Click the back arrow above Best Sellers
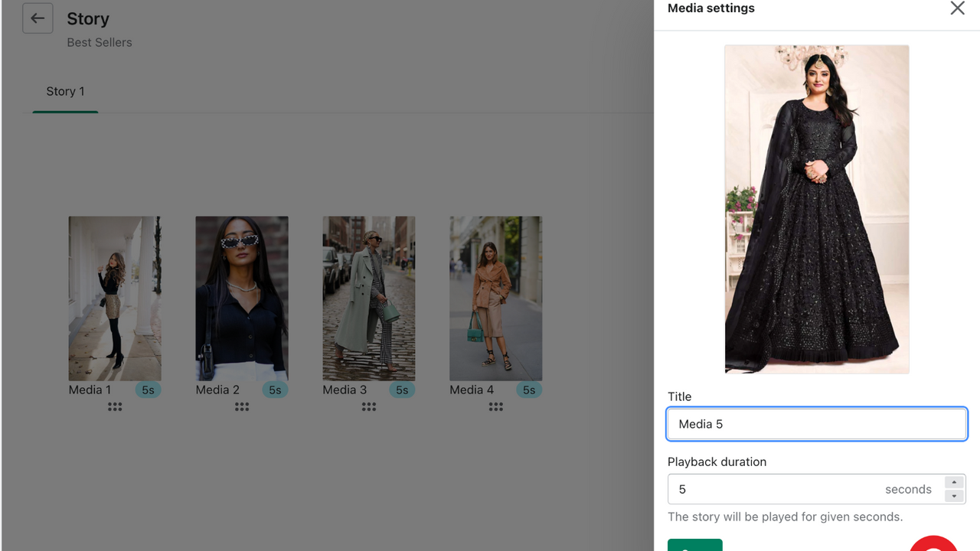 [x=38, y=18]
